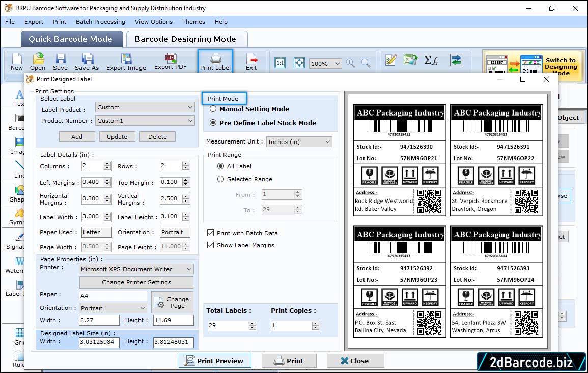
Task: Click the first label preview thumbnail
Action: pyautogui.click(x=399, y=160)
